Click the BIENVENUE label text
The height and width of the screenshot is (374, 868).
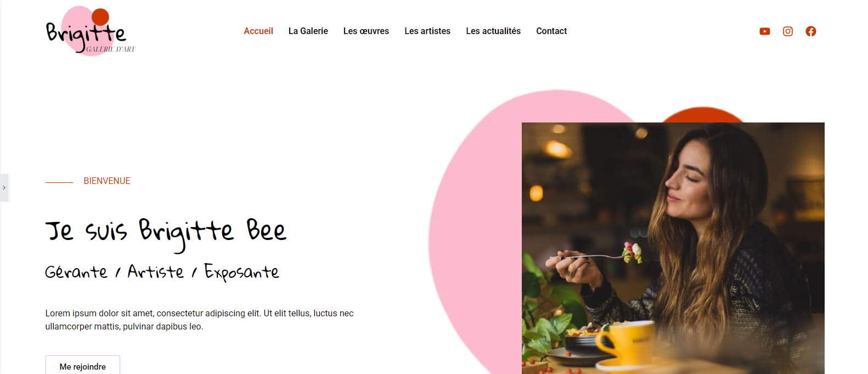[x=107, y=181]
